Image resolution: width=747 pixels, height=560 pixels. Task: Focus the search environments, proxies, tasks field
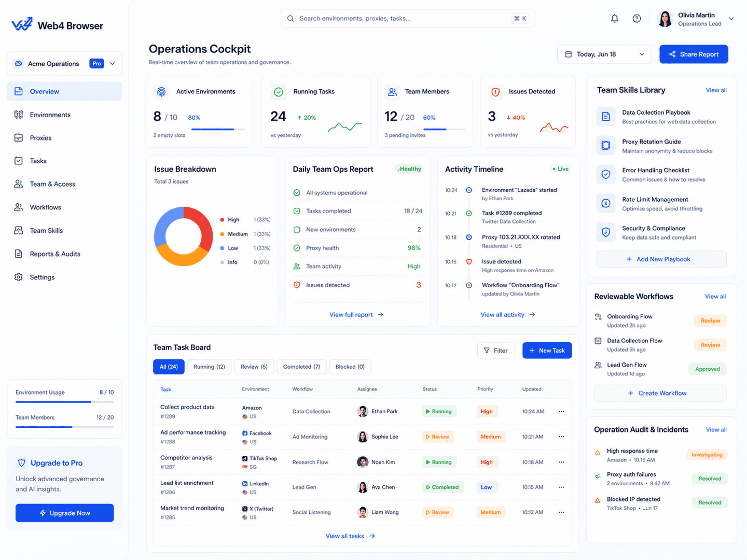[407, 19]
